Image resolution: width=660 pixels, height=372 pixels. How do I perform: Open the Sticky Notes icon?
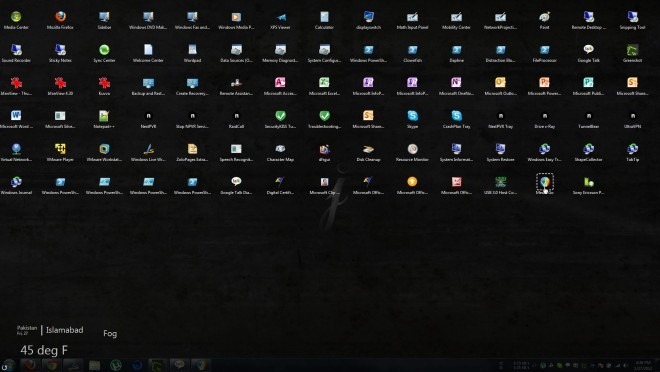click(60, 53)
